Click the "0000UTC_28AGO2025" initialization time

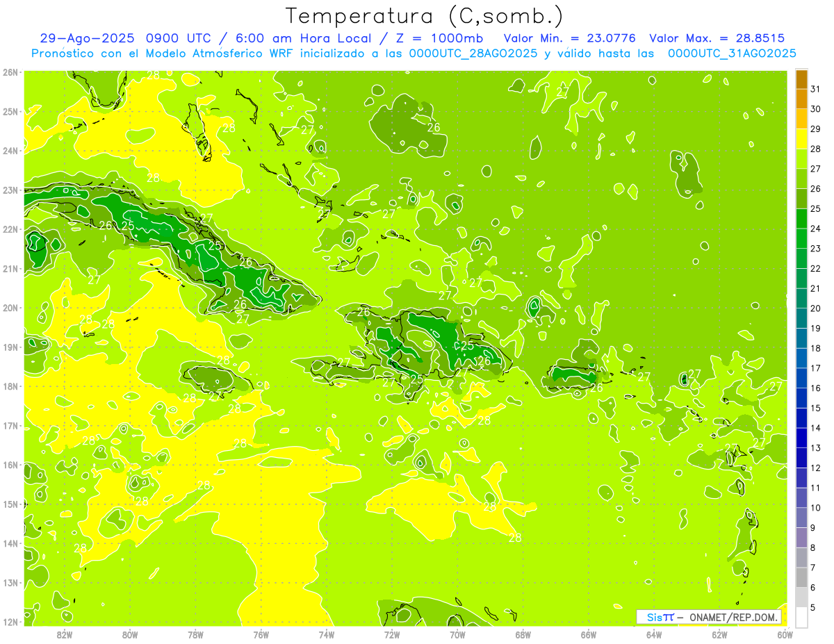[473, 53]
